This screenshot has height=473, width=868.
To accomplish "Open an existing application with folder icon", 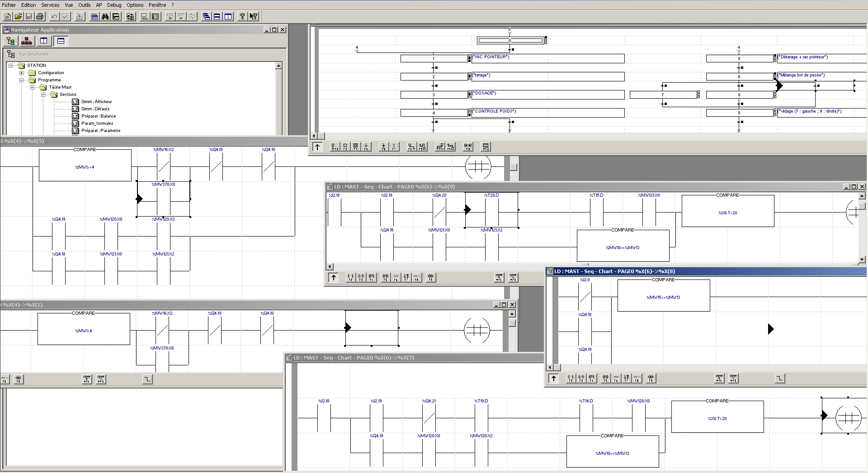I will coord(18,17).
